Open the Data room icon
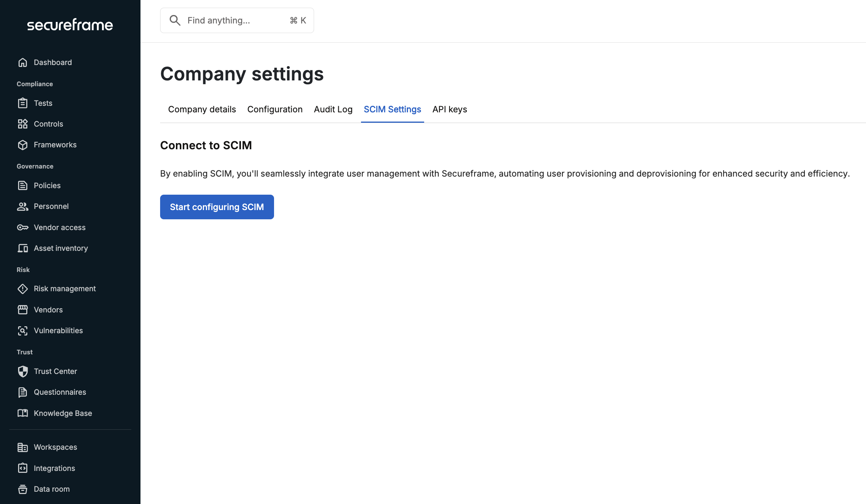Screen dimensions: 866x504 coord(23,489)
